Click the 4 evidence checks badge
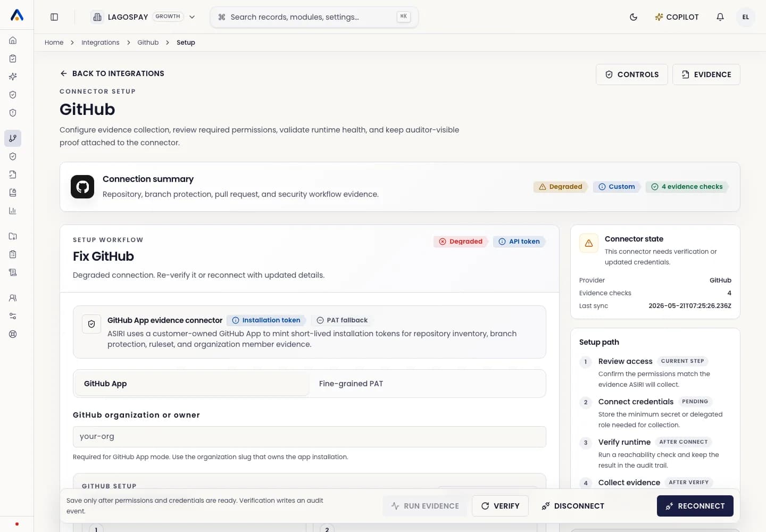The width and height of the screenshot is (766, 532). click(x=687, y=187)
